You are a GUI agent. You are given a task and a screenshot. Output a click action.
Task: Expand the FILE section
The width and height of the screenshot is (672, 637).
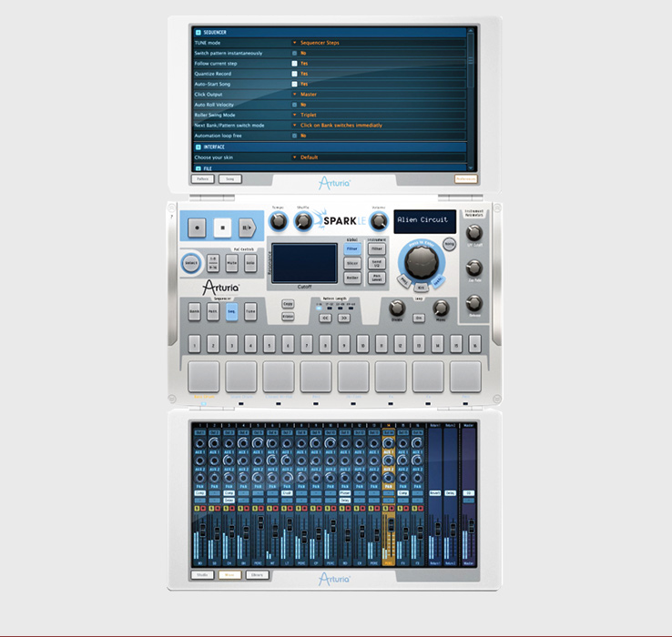pos(198,168)
